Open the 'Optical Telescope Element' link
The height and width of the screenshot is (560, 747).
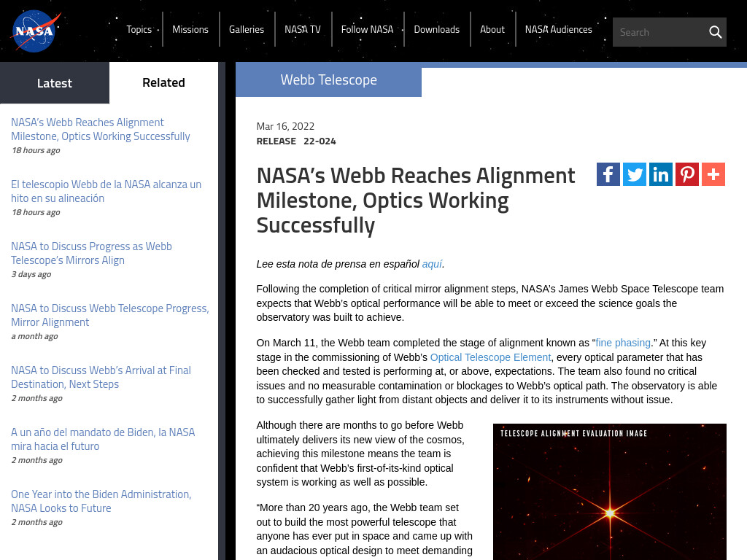(490, 357)
